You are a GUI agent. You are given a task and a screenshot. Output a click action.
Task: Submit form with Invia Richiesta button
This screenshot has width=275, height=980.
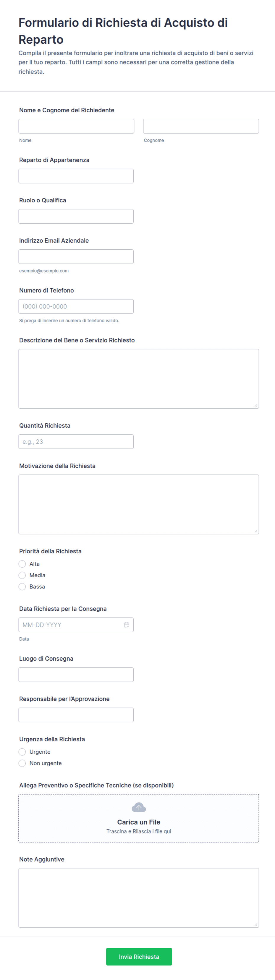pyautogui.click(x=139, y=956)
